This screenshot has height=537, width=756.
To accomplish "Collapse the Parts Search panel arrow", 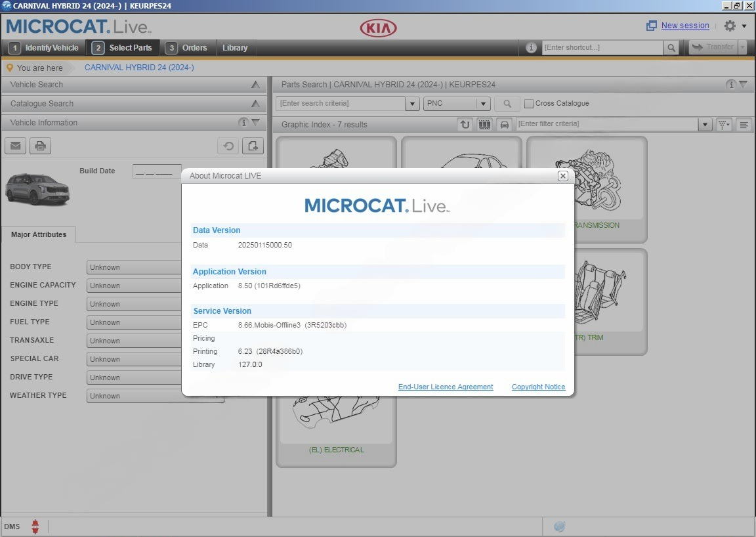I will (x=744, y=85).
